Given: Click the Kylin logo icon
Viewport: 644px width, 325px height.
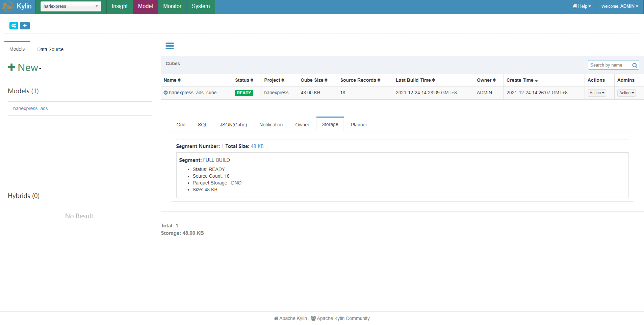Looking at the screenshot, I should coord(8,6).
